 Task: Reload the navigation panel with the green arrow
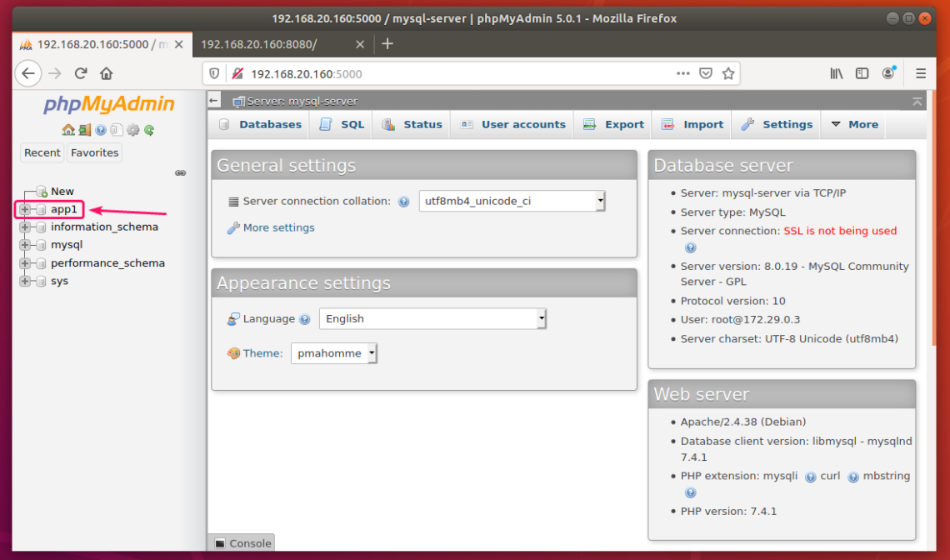click(148, 130)
